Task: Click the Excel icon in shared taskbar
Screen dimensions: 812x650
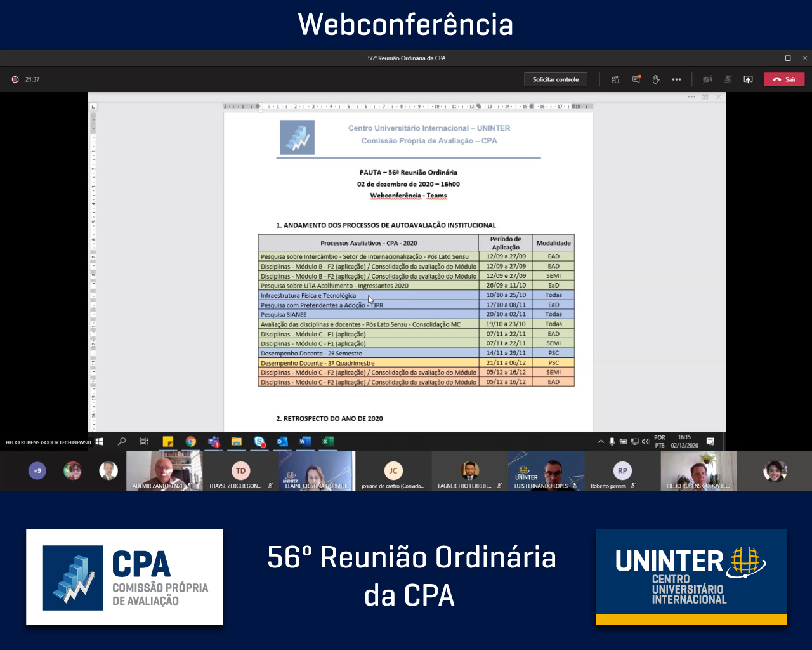Action: pos(327,441)
